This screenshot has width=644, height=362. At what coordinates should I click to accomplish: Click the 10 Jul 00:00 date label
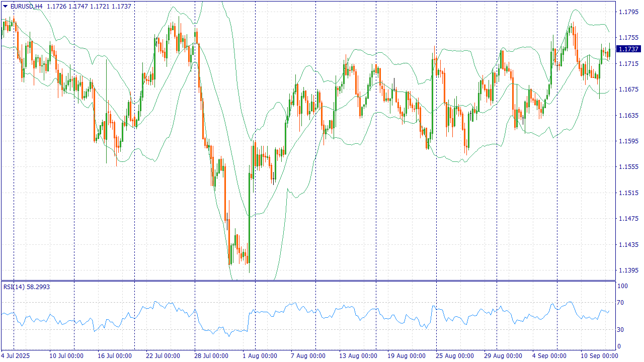66,356
